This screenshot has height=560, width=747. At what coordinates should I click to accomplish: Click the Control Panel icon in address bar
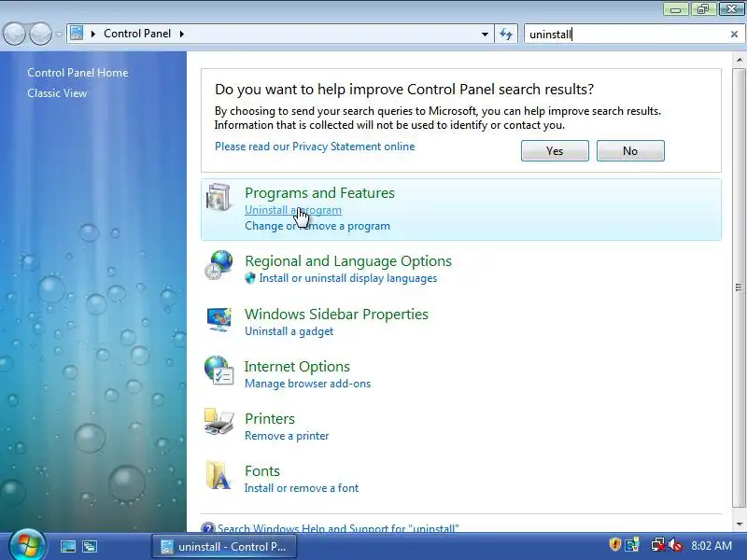pyautogui.click(x=77, y=34)
